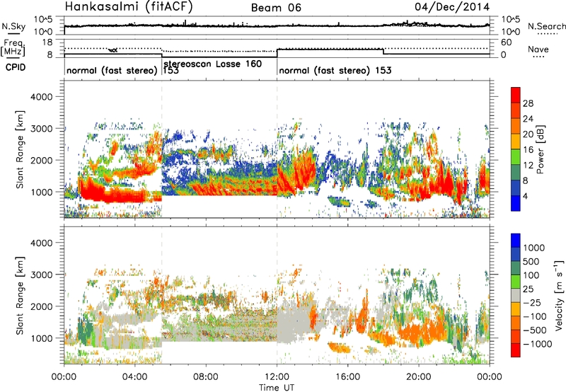Click the blue bottom segment of power colorbar
This screenshot has height=392, width=566.
[x=516, y=203]
